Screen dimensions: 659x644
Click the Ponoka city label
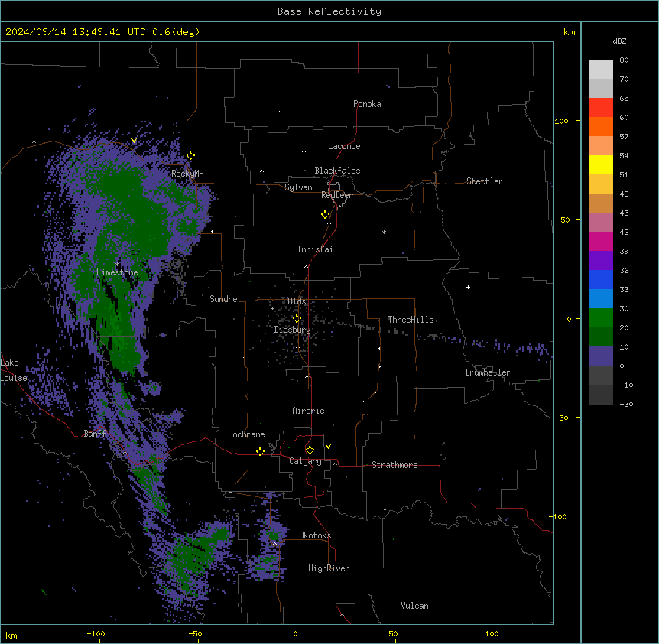(367, 104)
